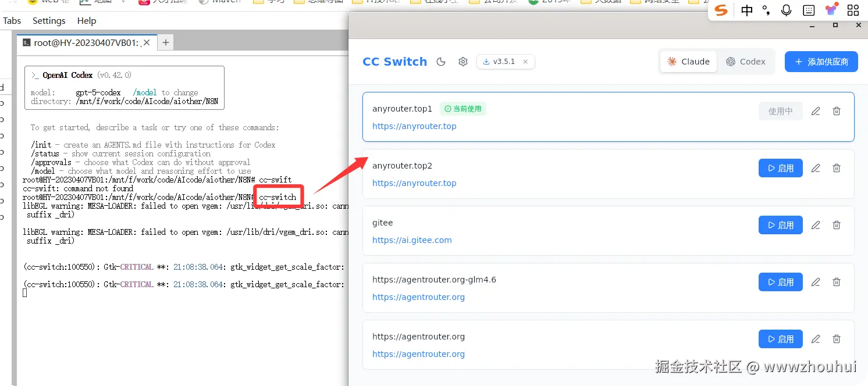
Task: Delete the gitee provider entry
Action: pyautogui.click(x=837, y=225)
